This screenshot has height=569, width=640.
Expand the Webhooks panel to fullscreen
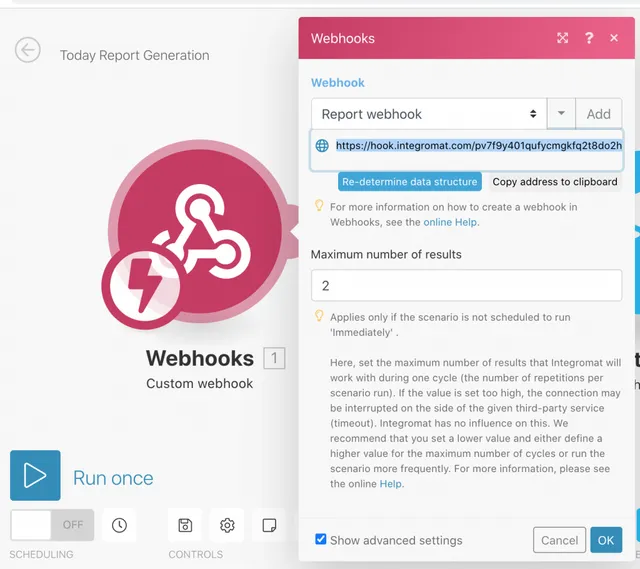(x=562, y=38)
